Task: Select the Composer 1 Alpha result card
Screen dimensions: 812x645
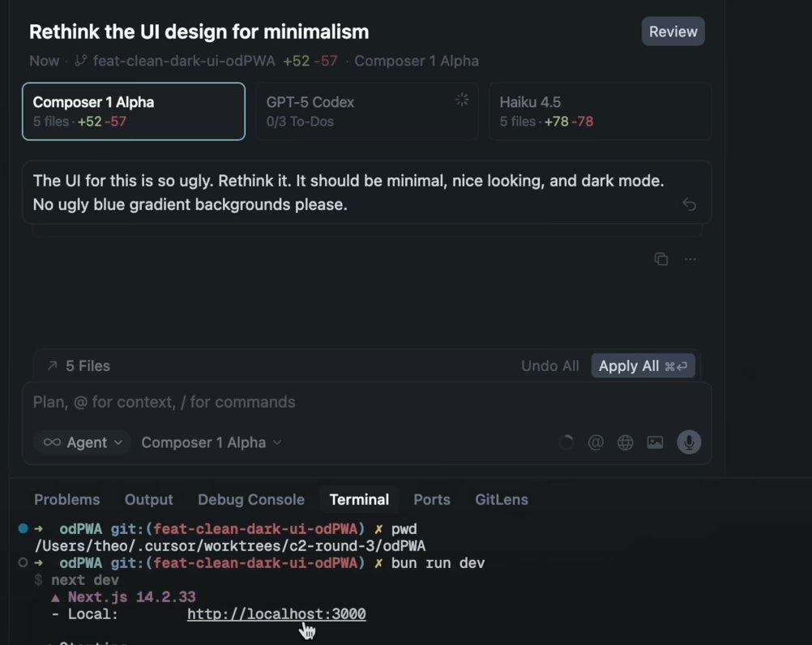Action: (134, 111)
